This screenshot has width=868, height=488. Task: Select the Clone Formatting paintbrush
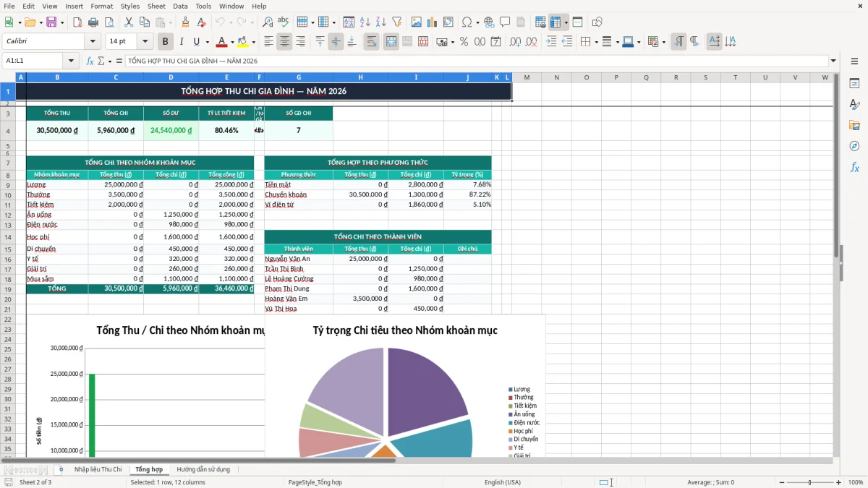185,22
